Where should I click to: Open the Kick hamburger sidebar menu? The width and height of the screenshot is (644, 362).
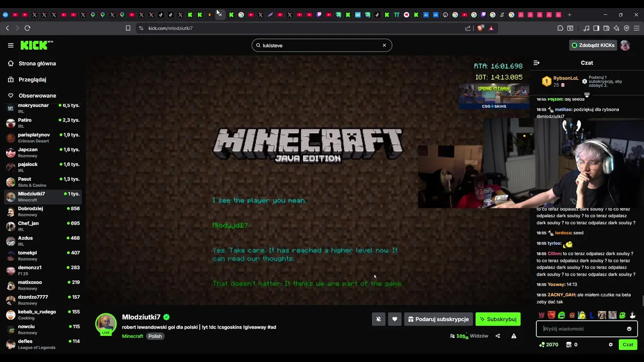[x=11, y=45]
